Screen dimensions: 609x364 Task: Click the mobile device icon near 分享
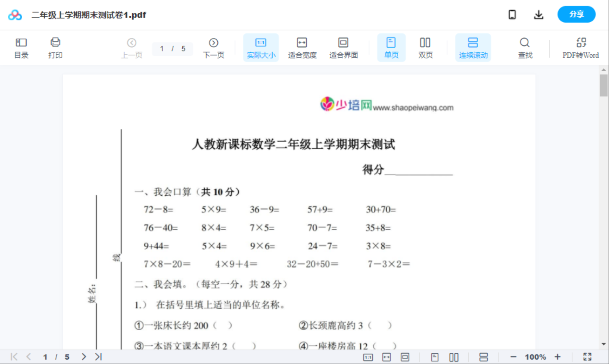(x=512, y=14)
